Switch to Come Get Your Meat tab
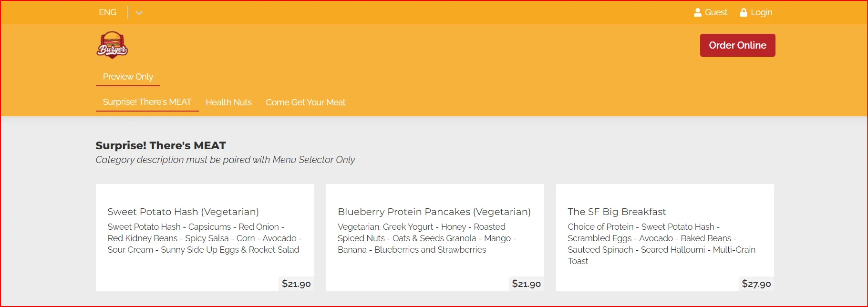The height and width of the screenshot is (307, 868). pyautogui.click(x=306, y=102)
